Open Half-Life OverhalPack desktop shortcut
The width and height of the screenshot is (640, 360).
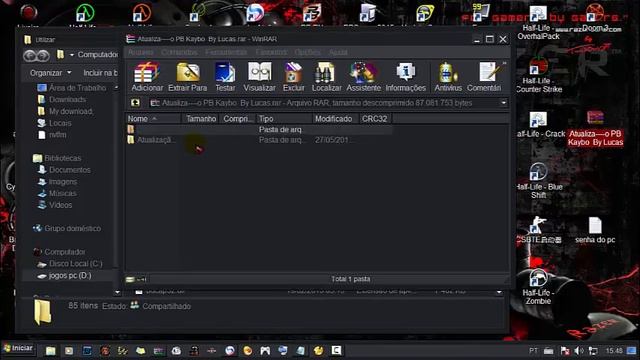(x=538, y=22)
